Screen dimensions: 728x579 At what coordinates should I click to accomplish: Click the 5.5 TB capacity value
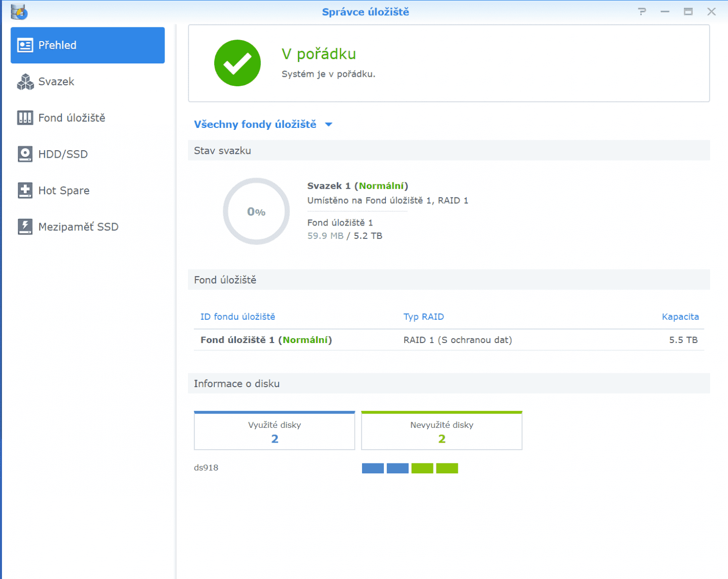(x=683, y=340)
